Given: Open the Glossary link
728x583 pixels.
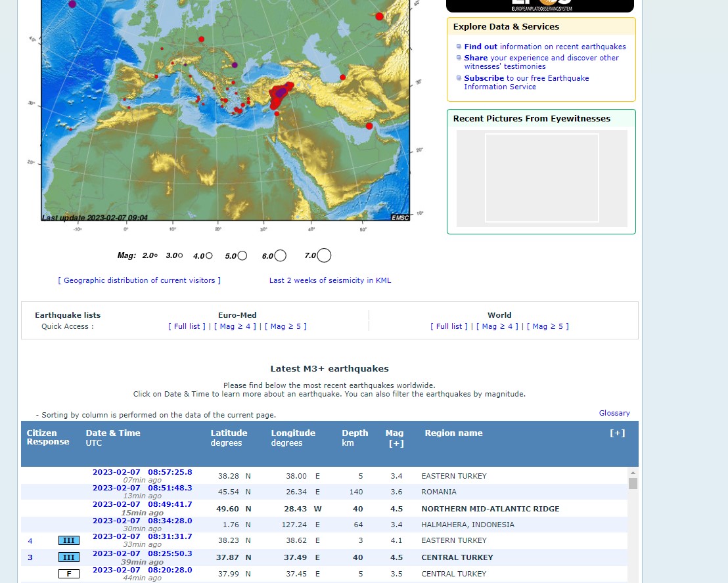Looking at the screenshot, I should pos(614,413).
